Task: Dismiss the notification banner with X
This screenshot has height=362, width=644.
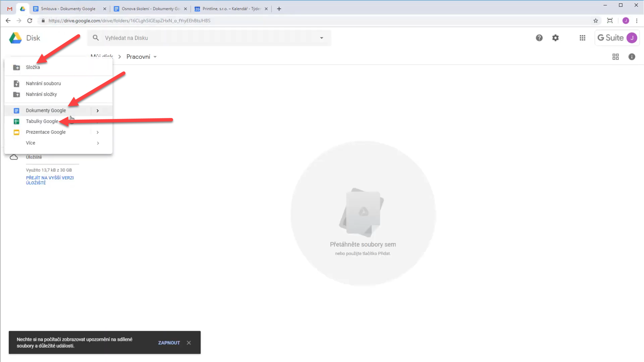Action: pos(189,343)
